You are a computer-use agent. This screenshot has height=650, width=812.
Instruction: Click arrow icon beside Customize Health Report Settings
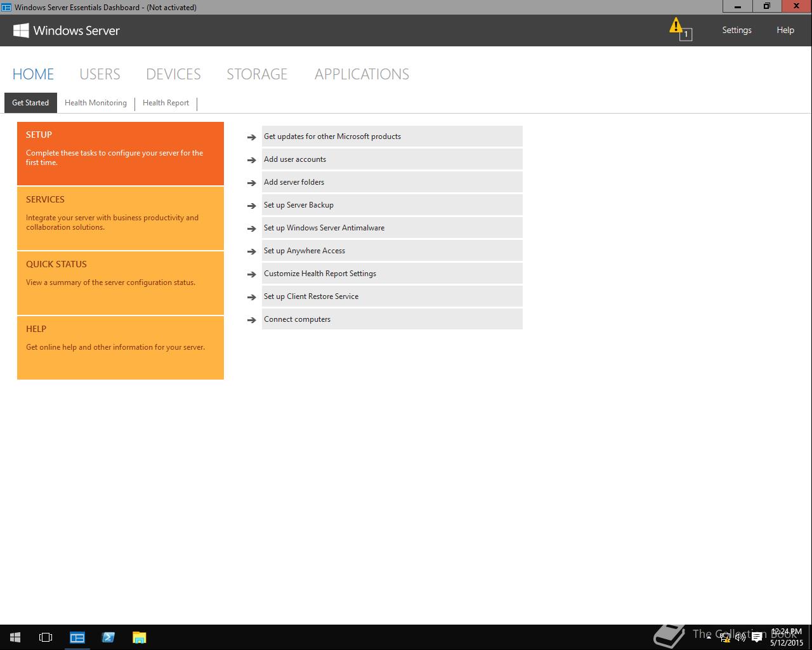[x=252, y=274]
